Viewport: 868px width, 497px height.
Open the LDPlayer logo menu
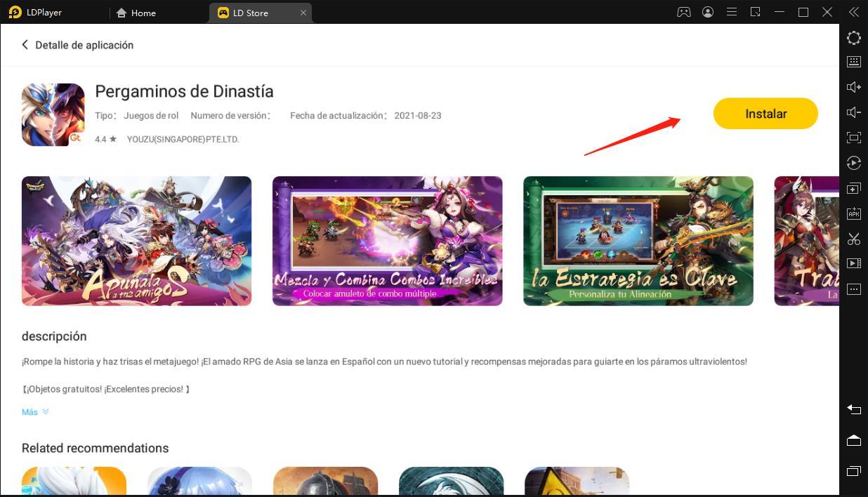[x=15, y=13]
